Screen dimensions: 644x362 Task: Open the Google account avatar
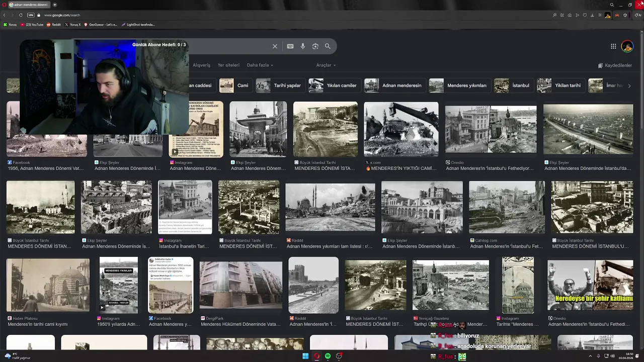627,47
